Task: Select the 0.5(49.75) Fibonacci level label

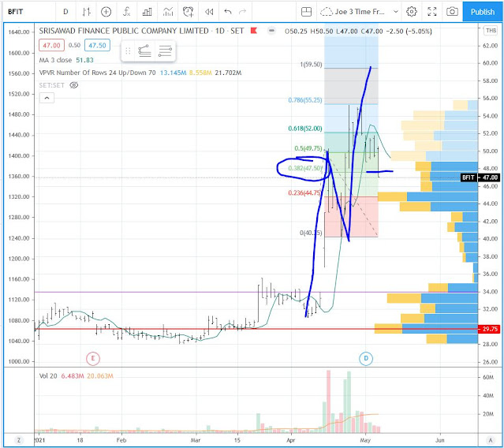Action: point(308,148)
